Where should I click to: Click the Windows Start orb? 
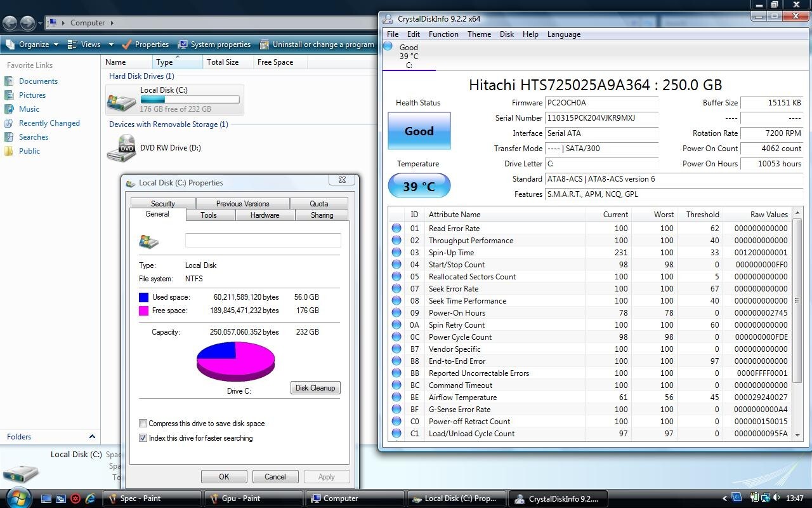pos(18,497)
